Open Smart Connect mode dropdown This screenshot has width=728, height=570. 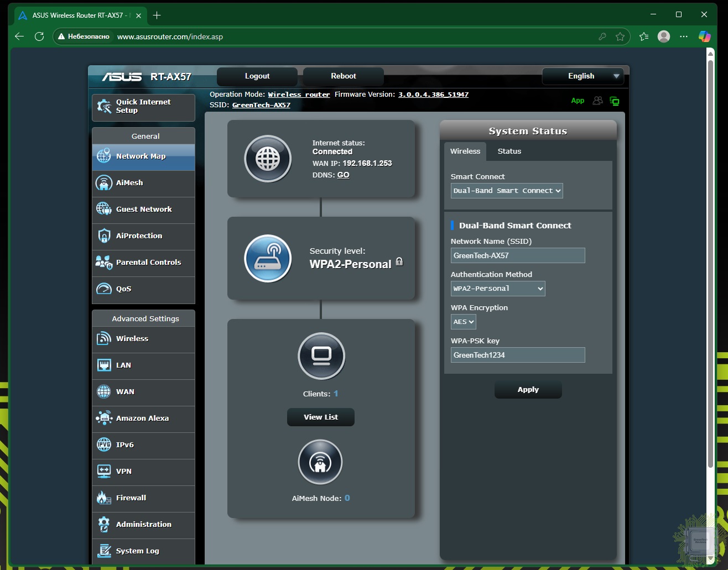507,191
